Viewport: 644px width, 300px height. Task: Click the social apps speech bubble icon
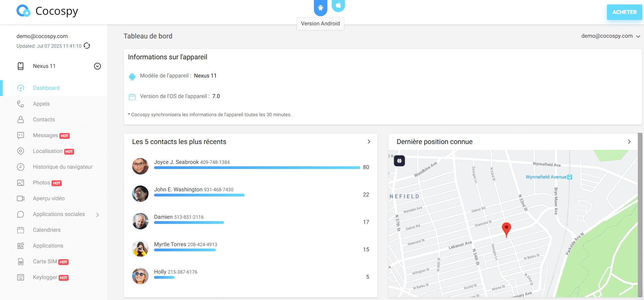point(21,214)
